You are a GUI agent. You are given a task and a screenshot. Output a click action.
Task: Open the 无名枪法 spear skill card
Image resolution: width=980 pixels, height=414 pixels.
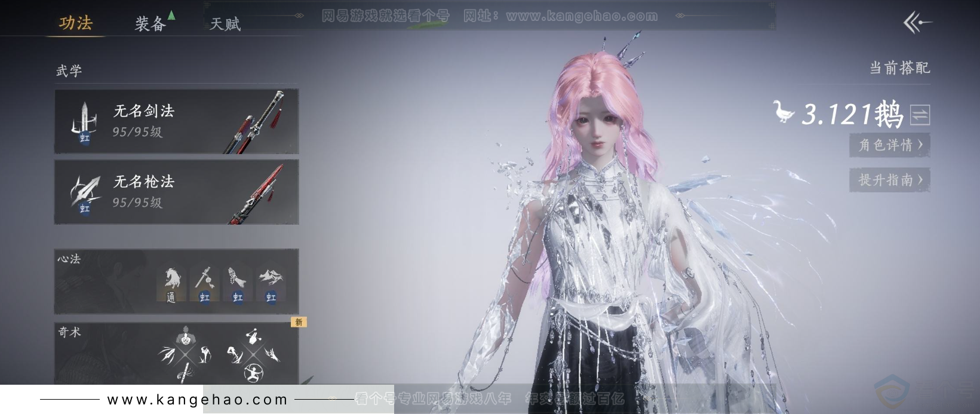click(x=177, y=192)
